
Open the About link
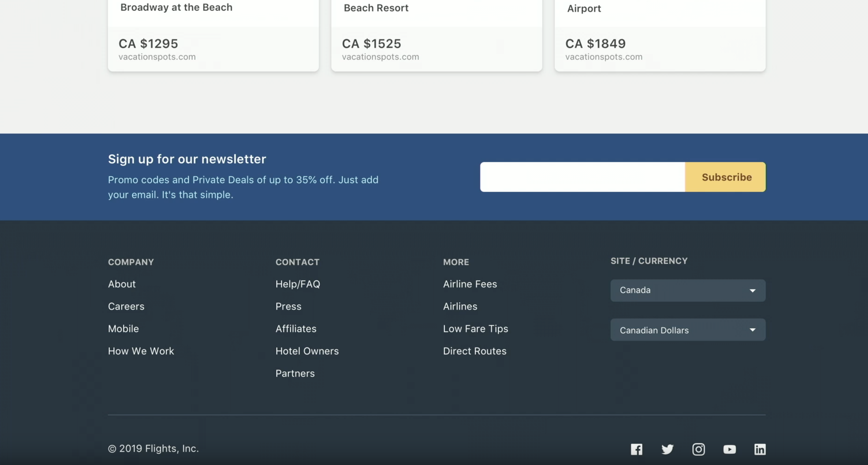[x=122, y=284]
